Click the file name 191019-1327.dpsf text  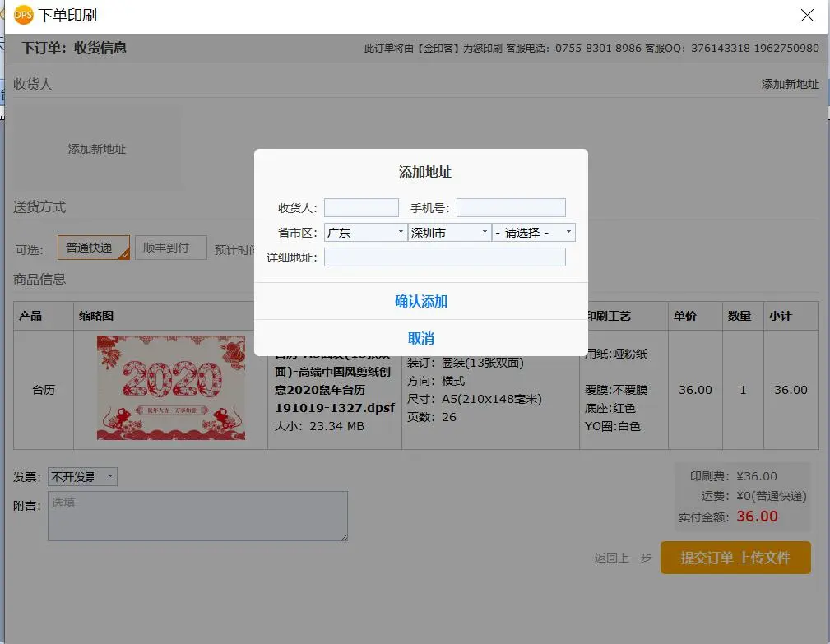[335, 408]
